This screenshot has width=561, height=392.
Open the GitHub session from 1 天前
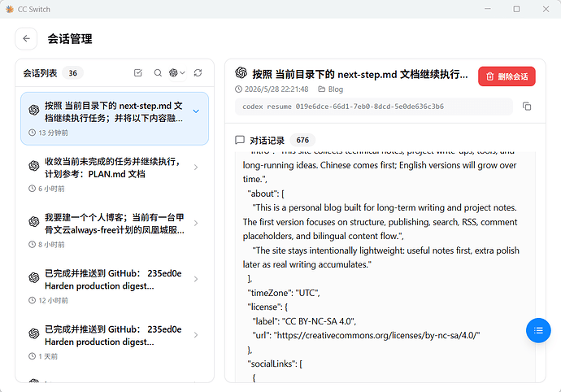[x=115, y=342]
